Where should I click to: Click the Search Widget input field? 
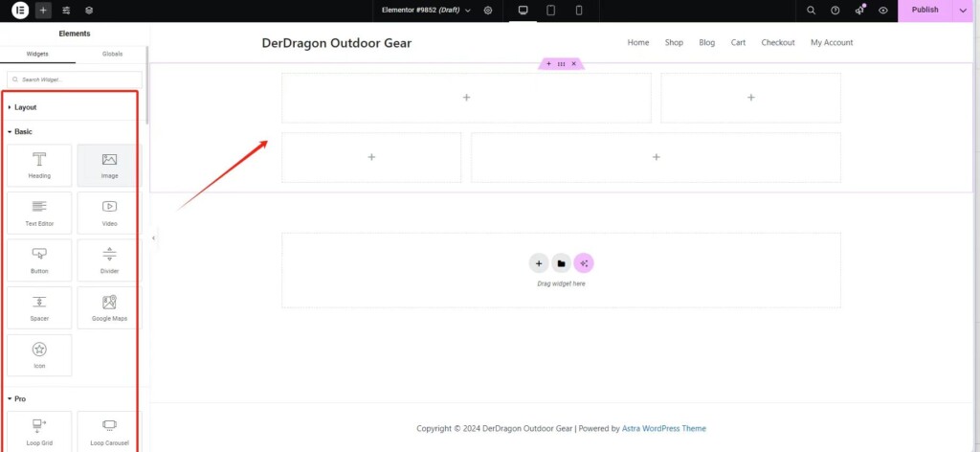click(x=75, y=80)
